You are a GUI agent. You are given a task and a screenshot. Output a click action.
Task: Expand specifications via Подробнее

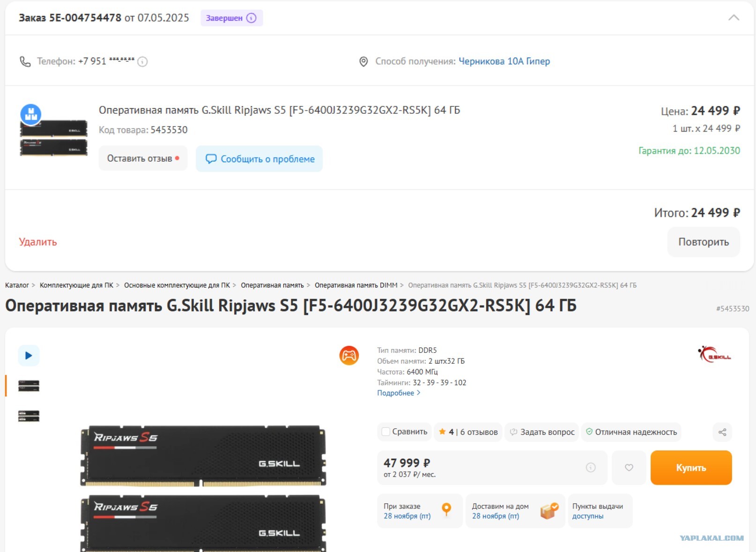pos(399,393)
